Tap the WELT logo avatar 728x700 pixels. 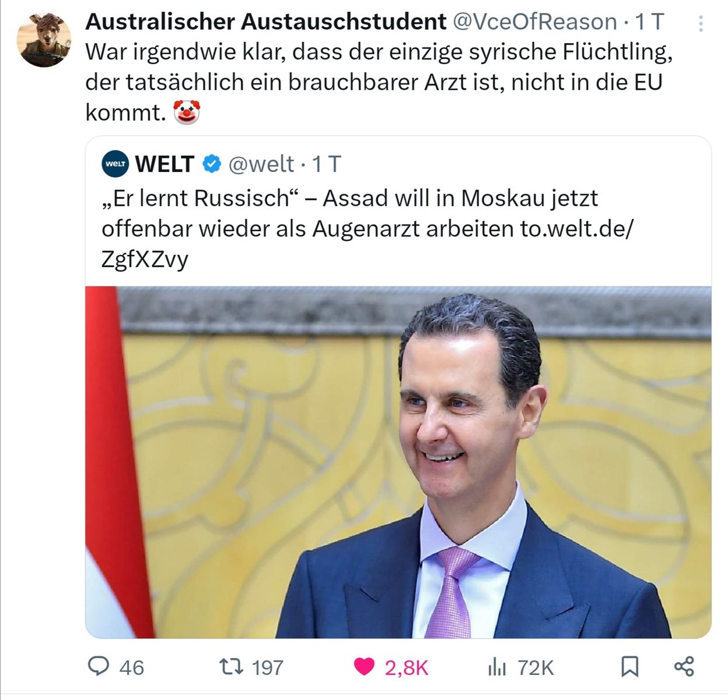point(115,164)
